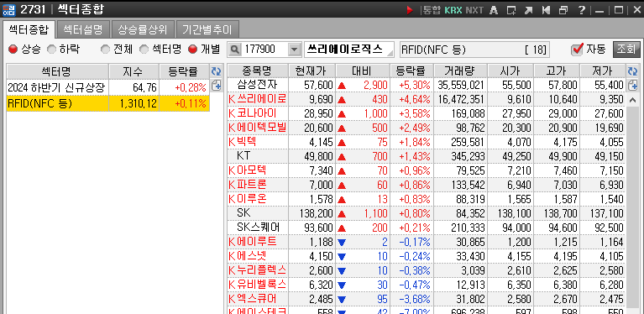Viewport: 644px width, 314px height.
Task: Open the stock code 177900 dropdown
Action: point(294,50)
